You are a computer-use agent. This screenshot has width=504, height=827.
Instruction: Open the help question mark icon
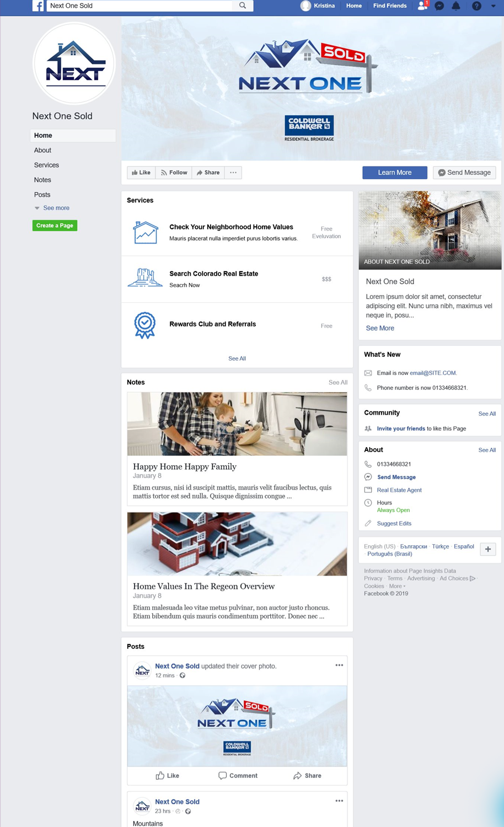[477, 6]
